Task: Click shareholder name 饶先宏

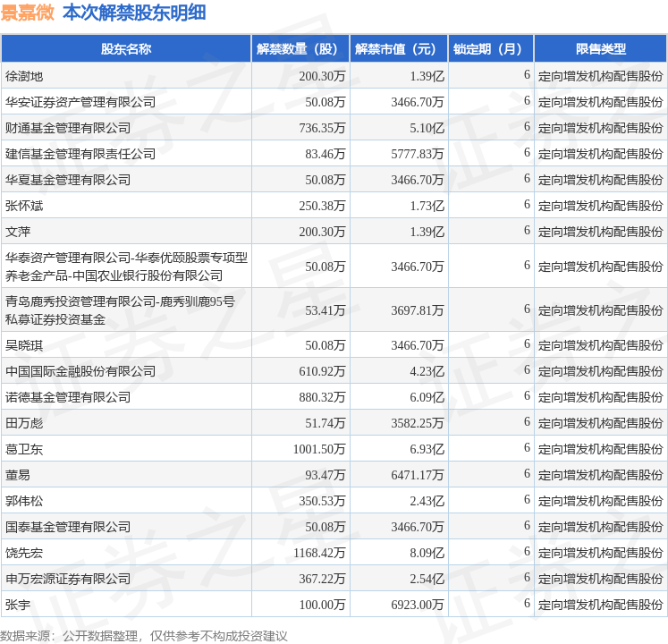Action: point(24,553)
